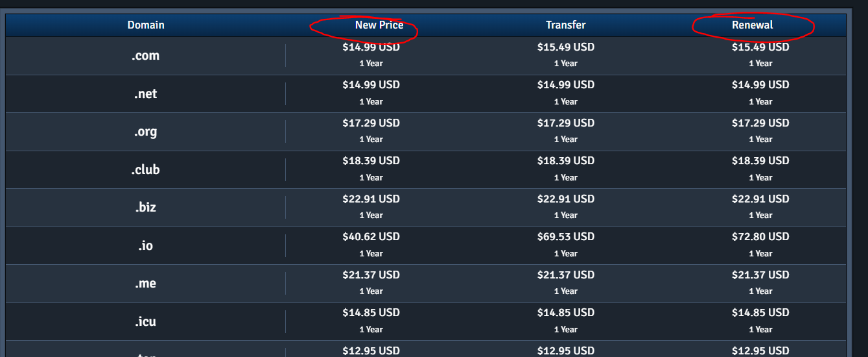Screen dimensions: 868x357
Task: Click the Renewal column header
Action: tap(752, 25)
